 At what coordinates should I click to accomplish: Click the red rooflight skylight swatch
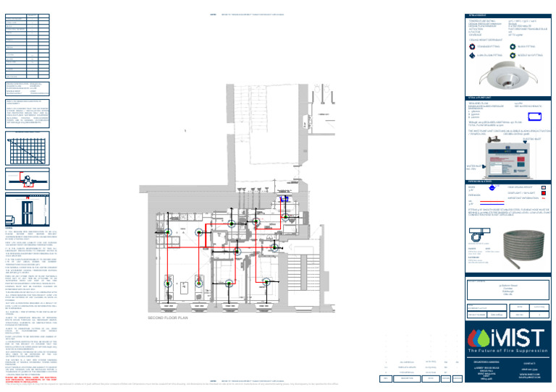tap(543, 193)
